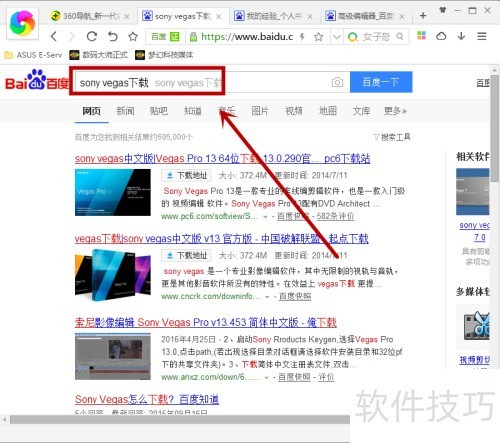Close the 360导航 tab
Screen dimensions: 500x443
[127, 16]
